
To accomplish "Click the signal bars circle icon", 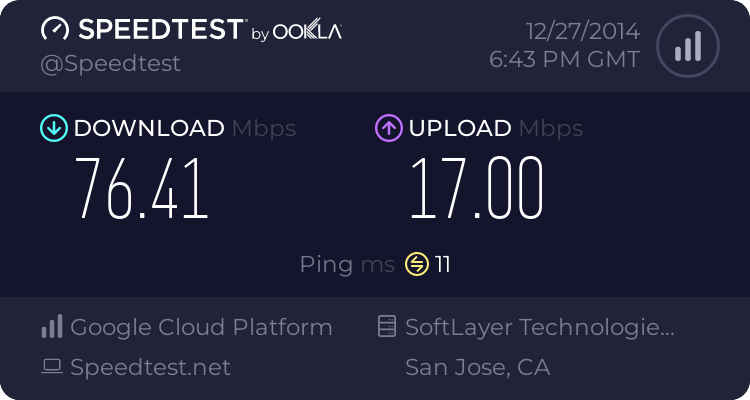I will [x=686, y=45].
